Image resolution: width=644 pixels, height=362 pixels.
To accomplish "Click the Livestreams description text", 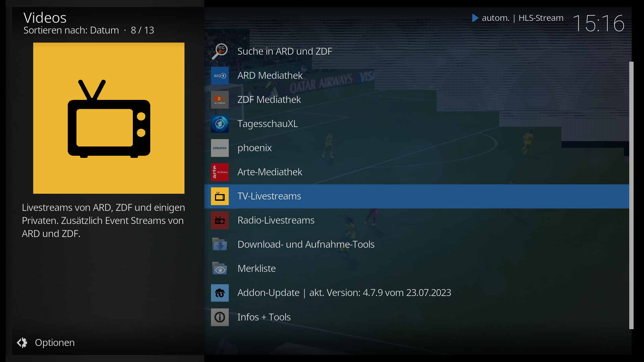I will tap(103, 221).
